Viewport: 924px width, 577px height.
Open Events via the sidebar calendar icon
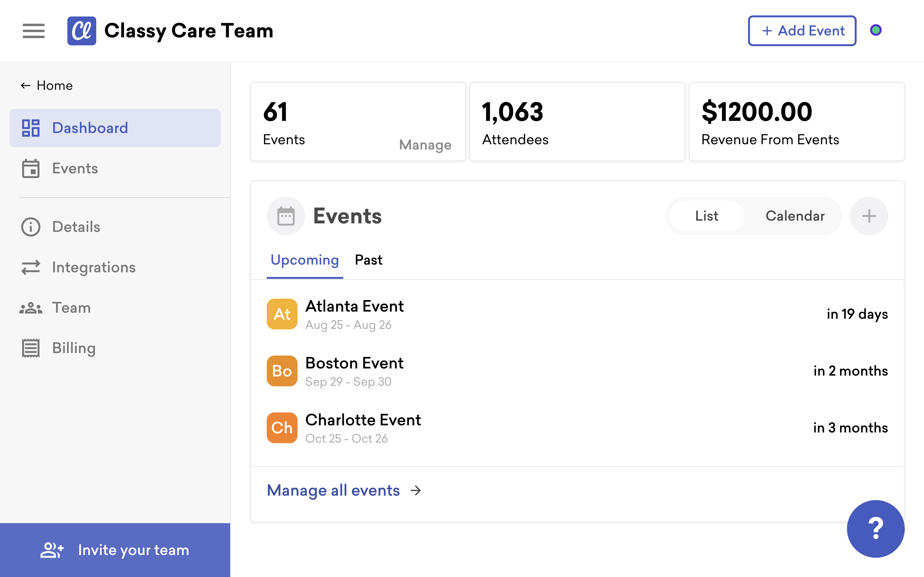[x=31, y=168]
